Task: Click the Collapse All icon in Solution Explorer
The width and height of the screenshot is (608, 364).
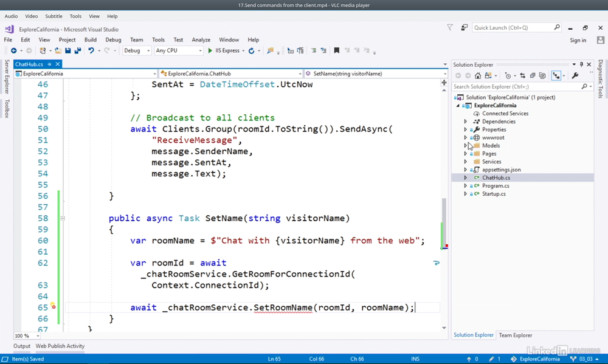Action: point(533,75)
